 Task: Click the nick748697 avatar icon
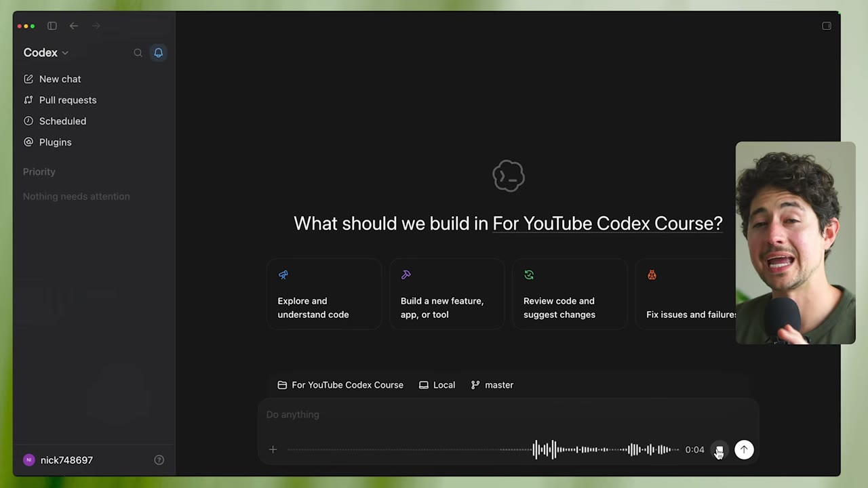(28, 460)
